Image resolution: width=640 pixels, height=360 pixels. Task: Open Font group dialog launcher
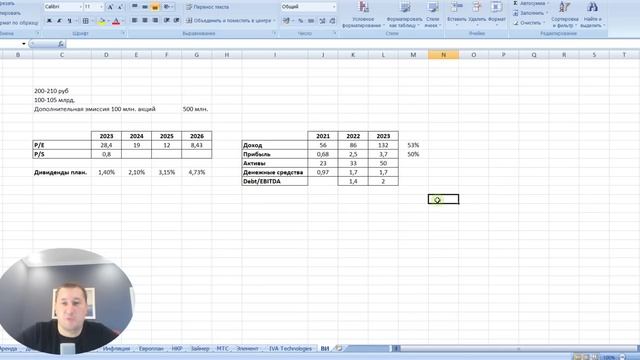[x=123, y=33]
